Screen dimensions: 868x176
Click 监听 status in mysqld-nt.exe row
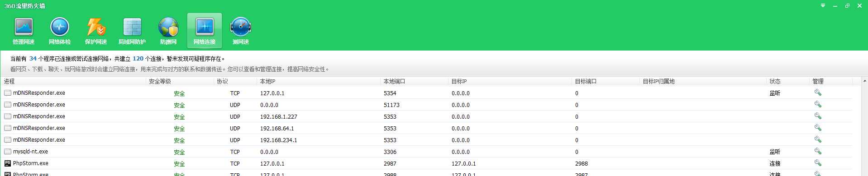click(x=775, y=152)
